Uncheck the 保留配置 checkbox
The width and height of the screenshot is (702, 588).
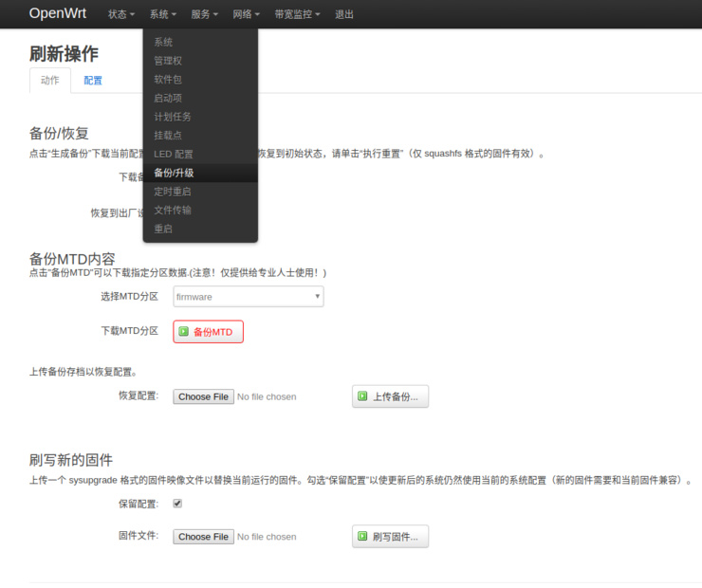[177, 504]
